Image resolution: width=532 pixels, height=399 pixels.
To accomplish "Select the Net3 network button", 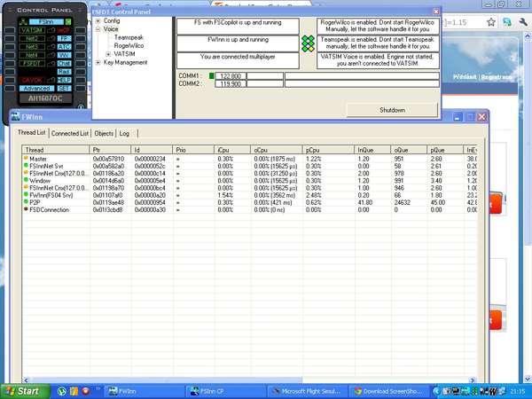I will tap(32, 47).
